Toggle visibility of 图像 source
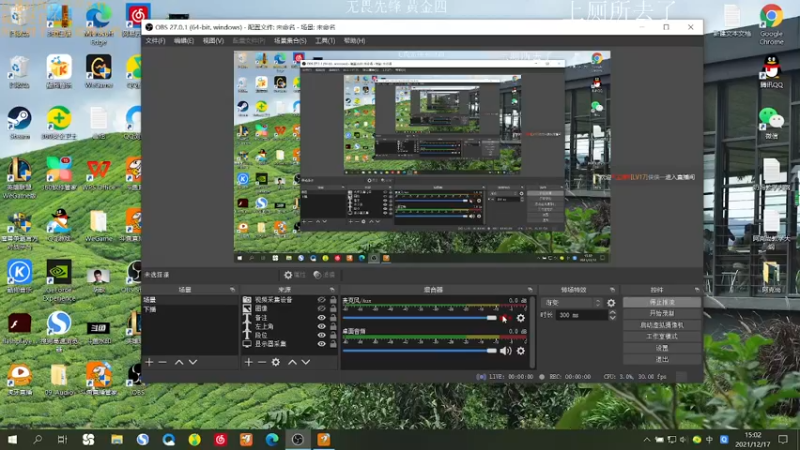This screenshot has height=450, width=800. pyautogui.click(x=321, y=308)
